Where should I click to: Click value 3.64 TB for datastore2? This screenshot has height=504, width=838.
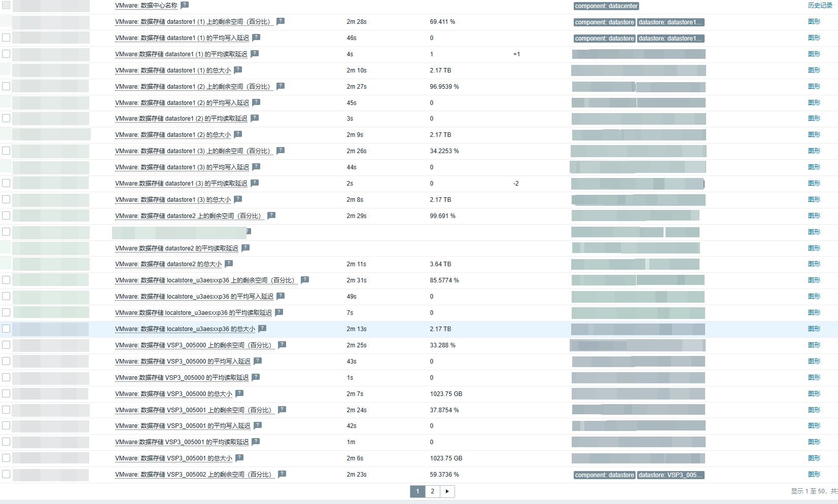coord(440,264)
